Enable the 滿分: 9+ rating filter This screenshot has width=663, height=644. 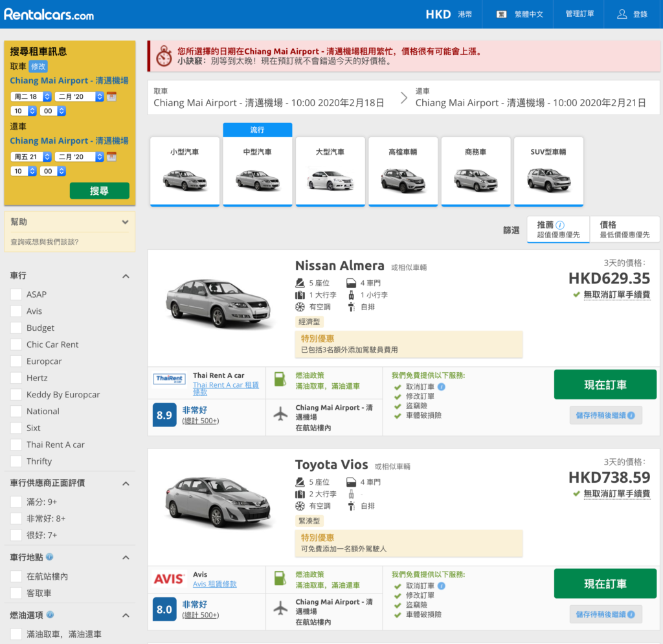pyautogui.click(x=16, y=502)
